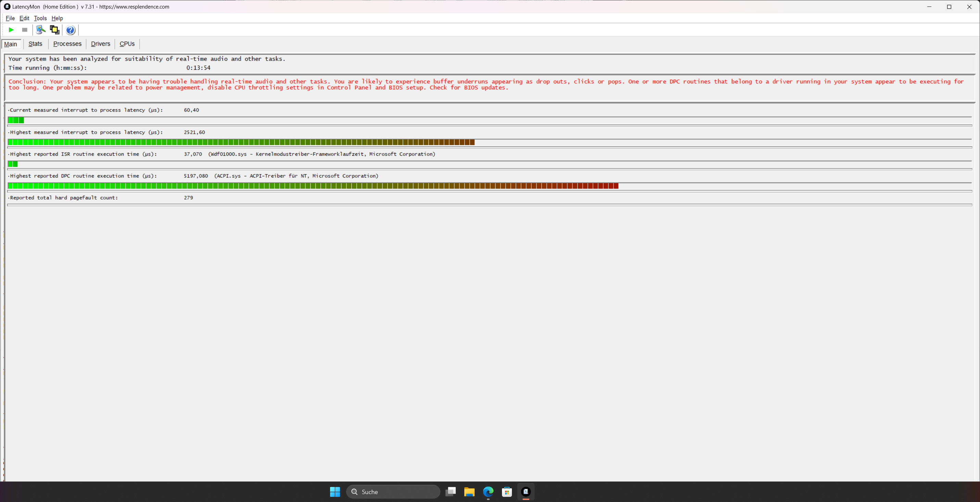Open the Tools menu
Viewport: 980px width, 502px height.
point(40,18)
